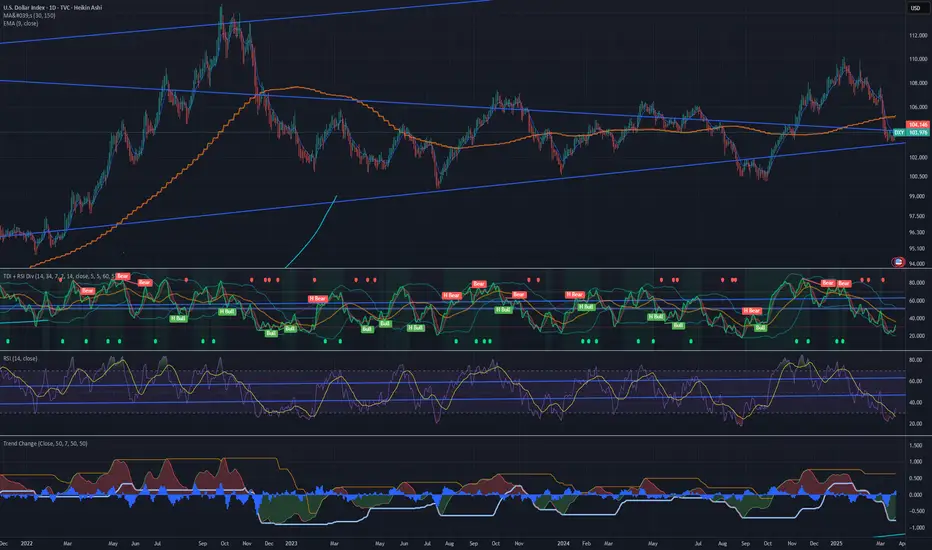
Task: Click the 112.000 price scale value
Action: [918, 36]
